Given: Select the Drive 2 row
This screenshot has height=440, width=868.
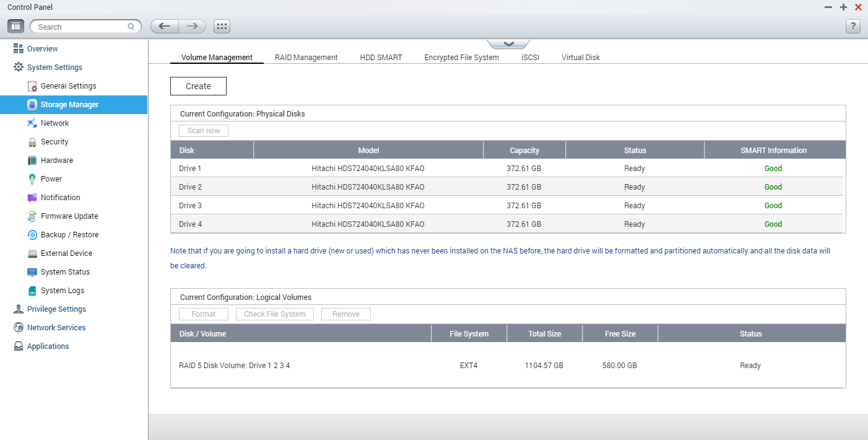Looking at the screenshot, I should [508, 187].
